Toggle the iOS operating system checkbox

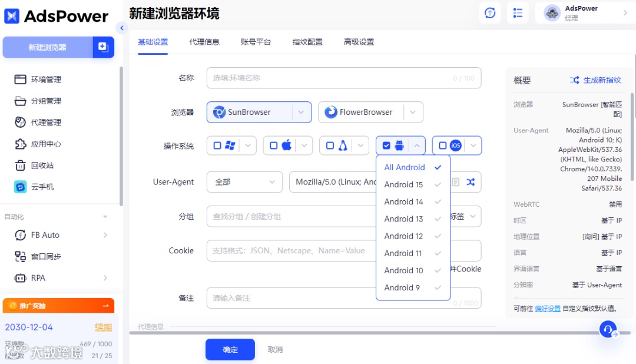pos(443,145)
